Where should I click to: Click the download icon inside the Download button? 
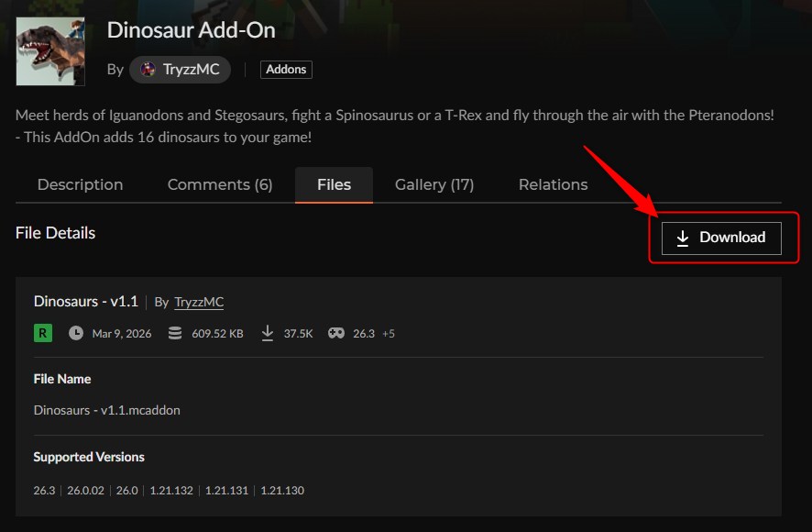tap(682, 238)
